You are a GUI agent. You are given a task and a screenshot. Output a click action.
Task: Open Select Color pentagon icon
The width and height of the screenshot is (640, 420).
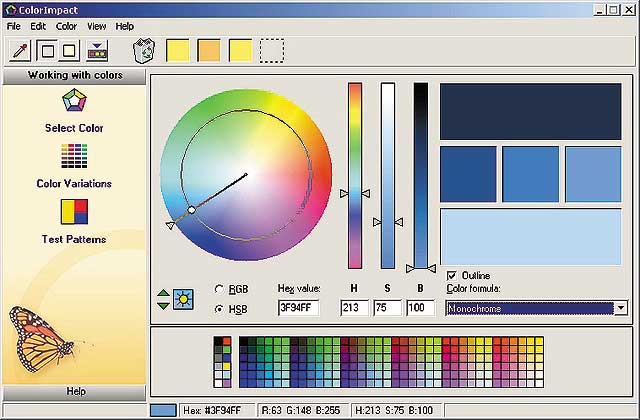(74, 100)
